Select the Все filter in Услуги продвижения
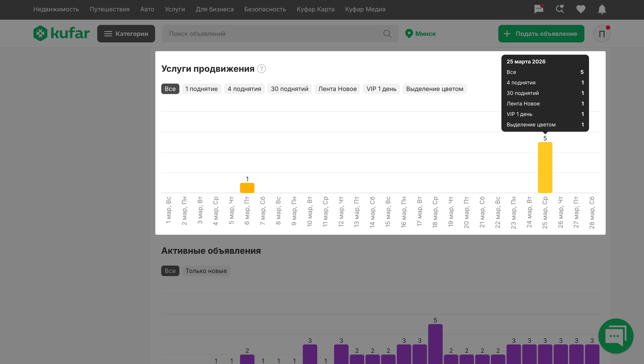Image resolution: width=644 pixels, height=364 pixels. (170, 89)
